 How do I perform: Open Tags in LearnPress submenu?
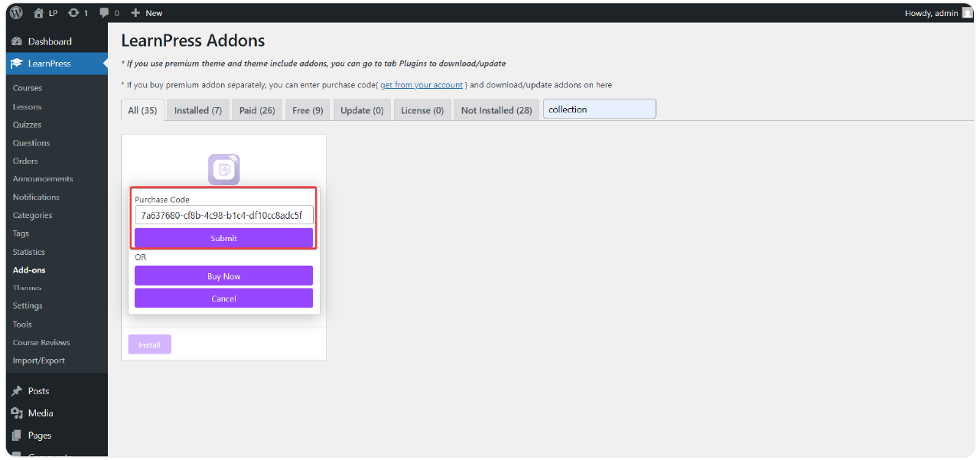coord(21,234)
